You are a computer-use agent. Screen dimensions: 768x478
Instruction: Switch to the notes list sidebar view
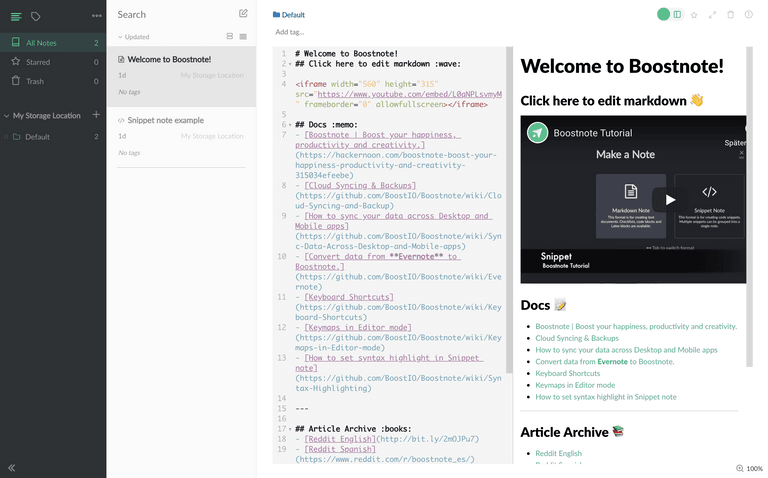tap(16, 17)
